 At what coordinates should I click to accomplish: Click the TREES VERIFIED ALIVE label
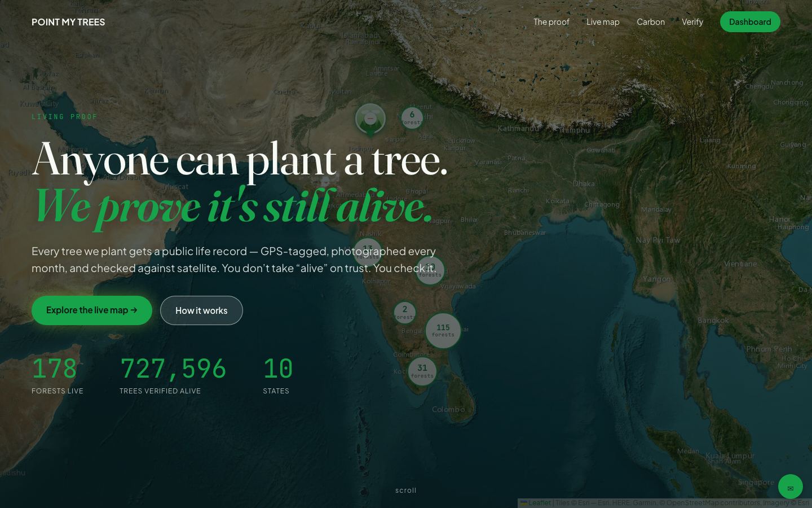[160, 391]
